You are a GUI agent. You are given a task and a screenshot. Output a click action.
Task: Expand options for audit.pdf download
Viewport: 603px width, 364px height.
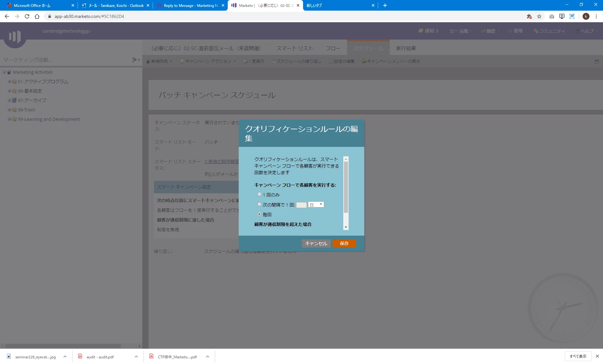(136, 356)
